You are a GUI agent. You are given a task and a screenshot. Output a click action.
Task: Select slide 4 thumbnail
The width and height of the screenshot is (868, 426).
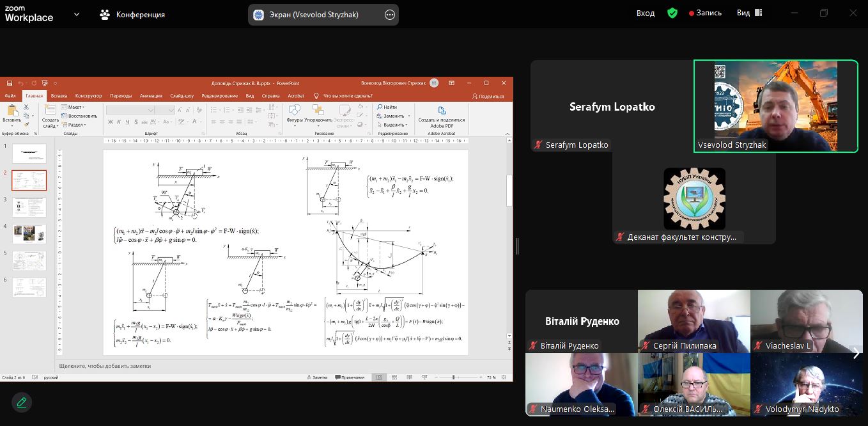click(29, 234)
